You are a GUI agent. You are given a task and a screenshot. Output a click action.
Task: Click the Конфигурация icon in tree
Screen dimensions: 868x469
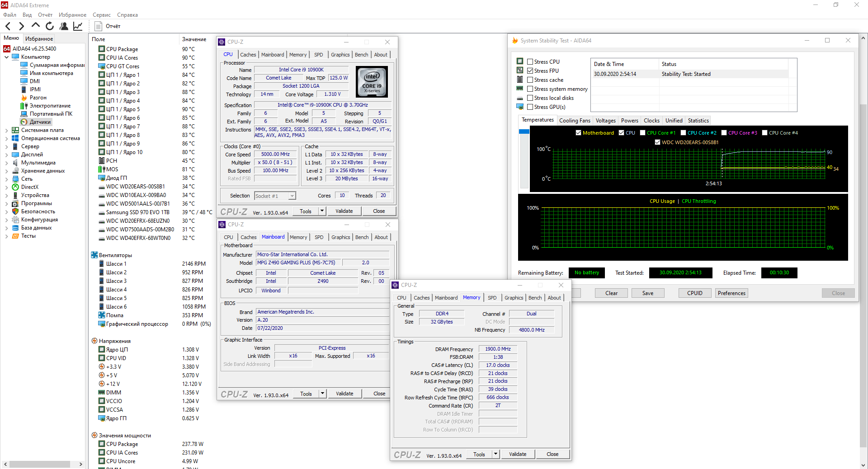[15, 220]
